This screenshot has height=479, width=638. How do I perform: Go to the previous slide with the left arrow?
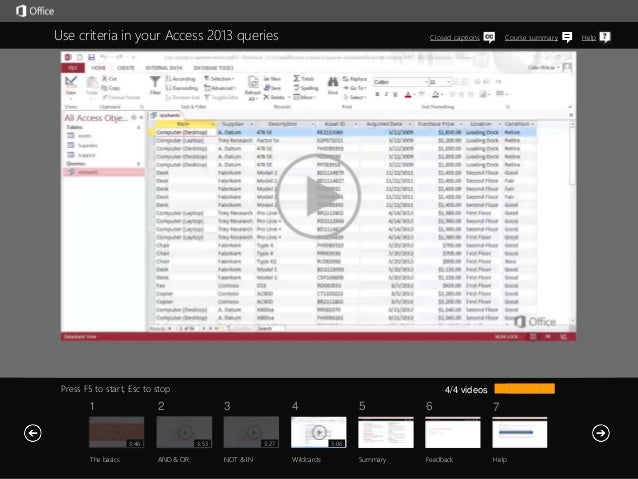(x=33, y=432)
